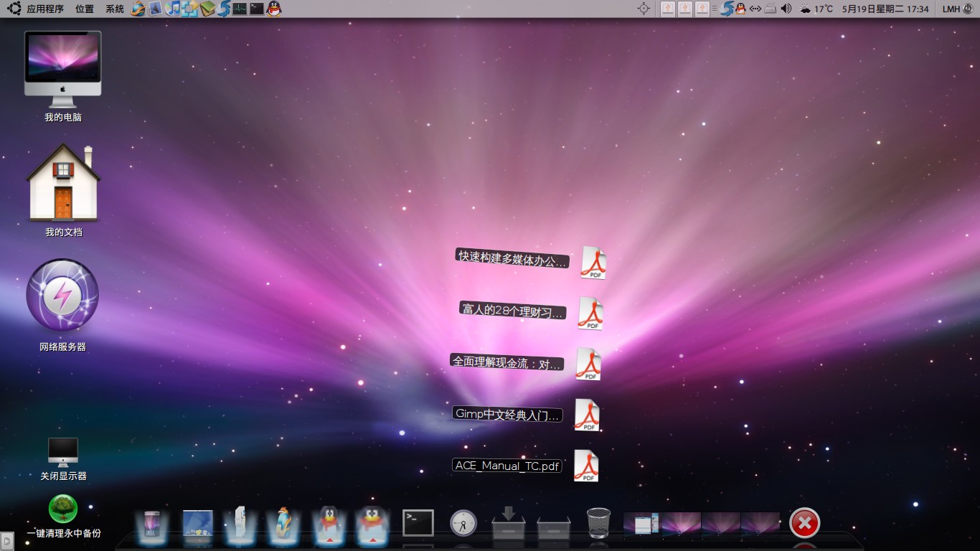Screen dimensions: 980x551
Task: Click the purple Mac display dock icon
Action: (151, 526)
